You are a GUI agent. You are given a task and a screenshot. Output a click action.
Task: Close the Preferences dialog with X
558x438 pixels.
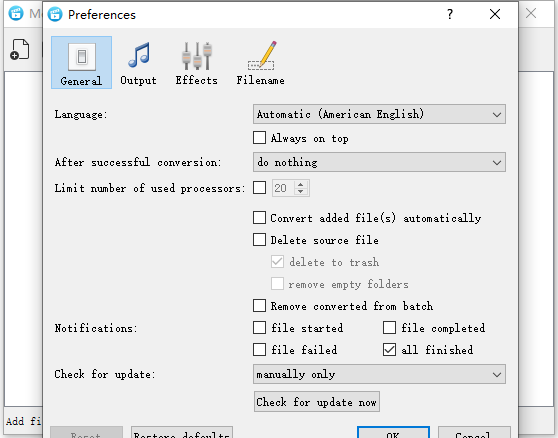pos(495,14)
